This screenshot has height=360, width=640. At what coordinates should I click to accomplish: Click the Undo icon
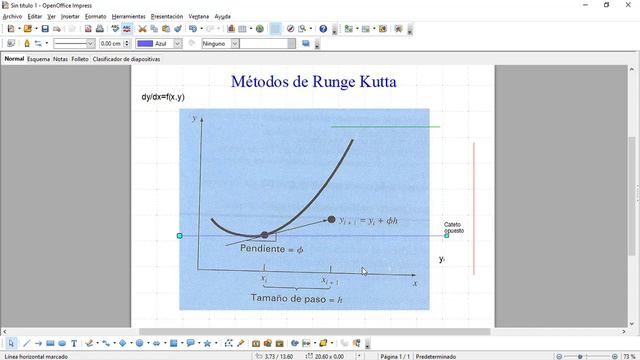click(193, 29)
